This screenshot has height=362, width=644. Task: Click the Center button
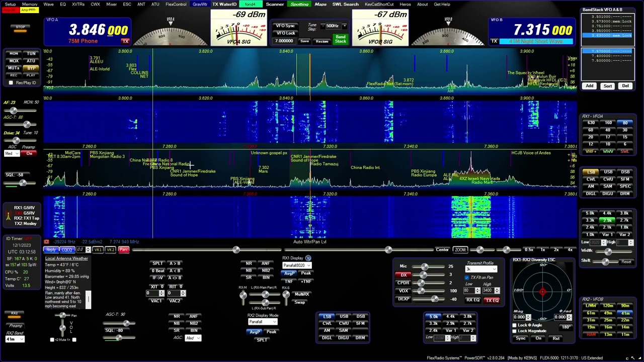click(442, 250)
